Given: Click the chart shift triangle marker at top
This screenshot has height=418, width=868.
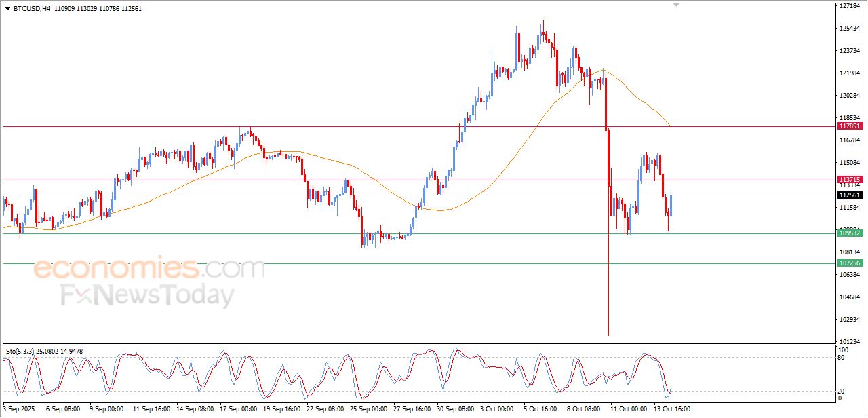Looking at the screenshot, I should pos(676,5).
